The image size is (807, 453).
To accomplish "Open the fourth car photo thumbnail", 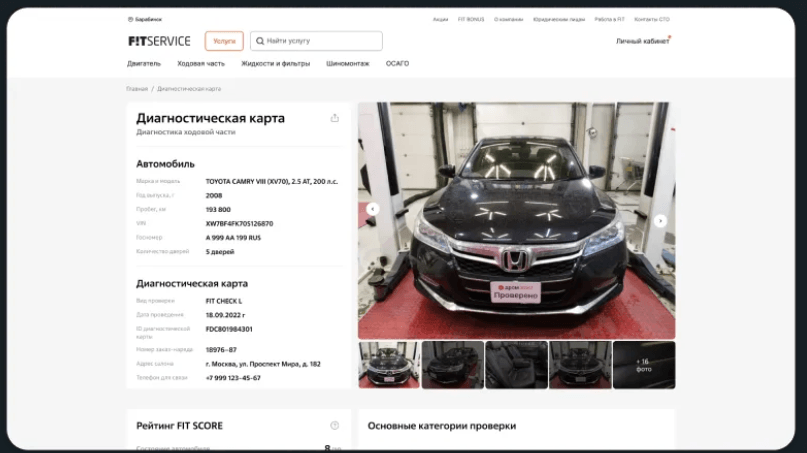I will (580, 364).
